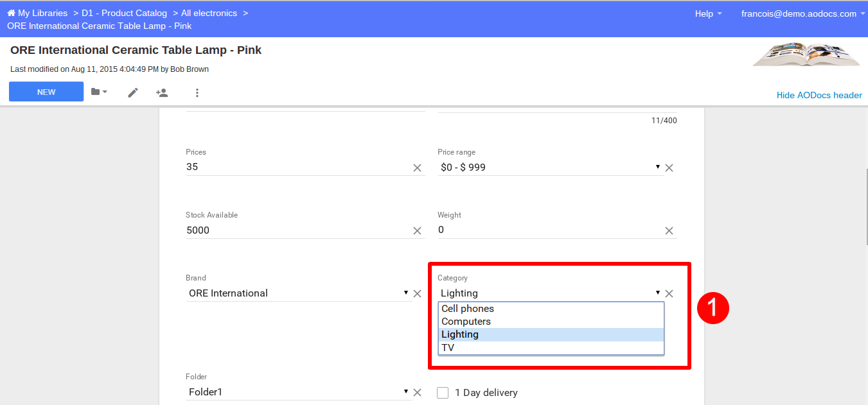Image resolution: width=868 pixels, height=405 pixels.
Task: Go to My Libraries breadcrumb
Action: [x=42, y=13]
